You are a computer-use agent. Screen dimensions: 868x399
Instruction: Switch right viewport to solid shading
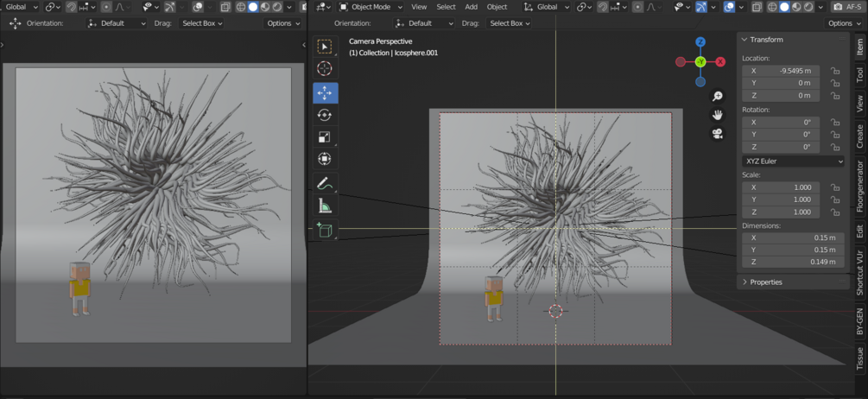[784, 7]
